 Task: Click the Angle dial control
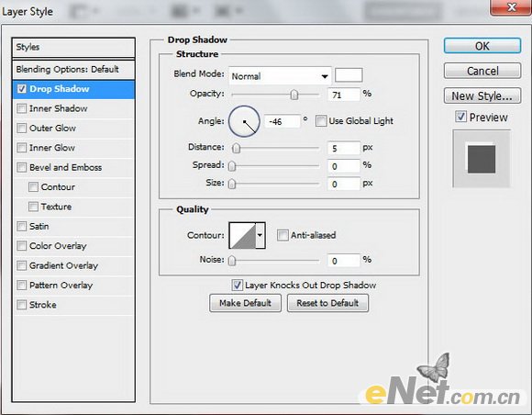pos(244,121)
